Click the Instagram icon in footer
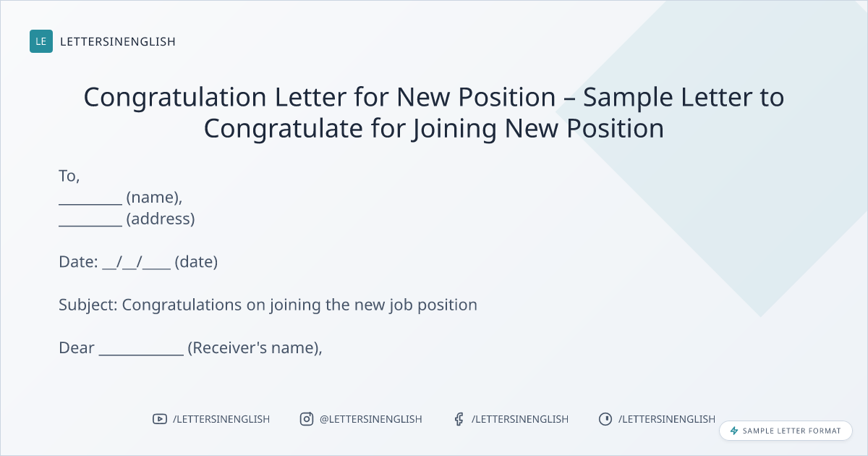868x456 pixels. (x=307, y=419)
